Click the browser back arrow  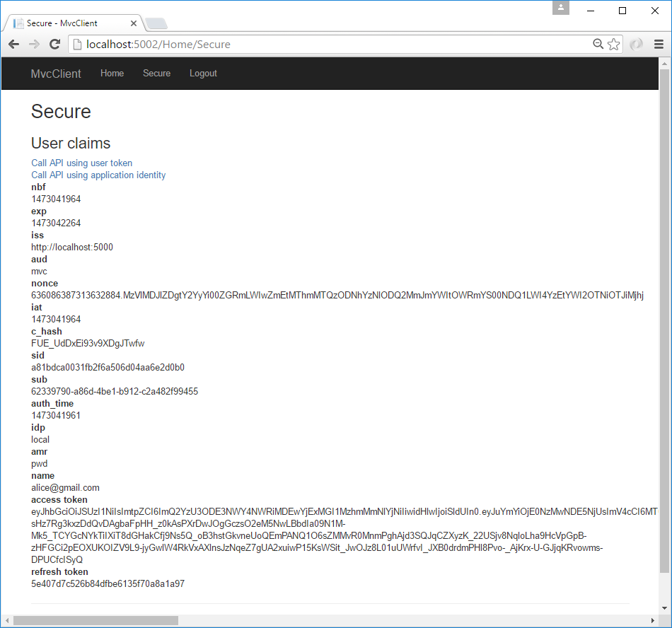pyautogui.click(x=13, y=45)
